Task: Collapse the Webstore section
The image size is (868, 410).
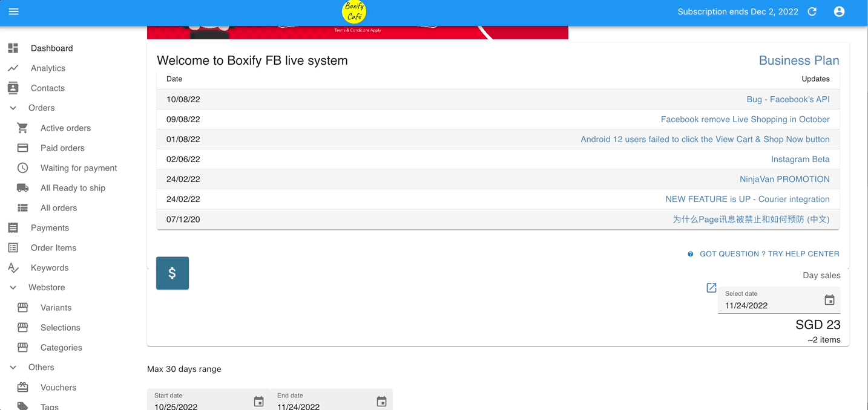Action: tap(13, 288)
